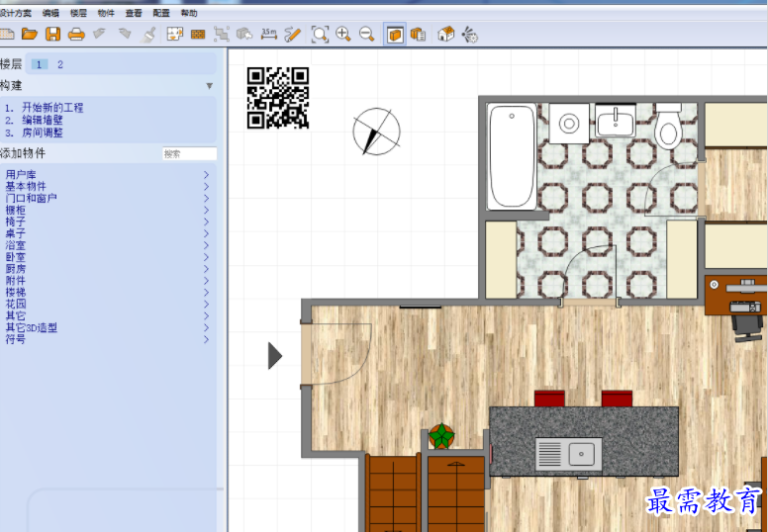Click the room resize handles icon
This screenshot has height=532, width=768.
[222, 34]
